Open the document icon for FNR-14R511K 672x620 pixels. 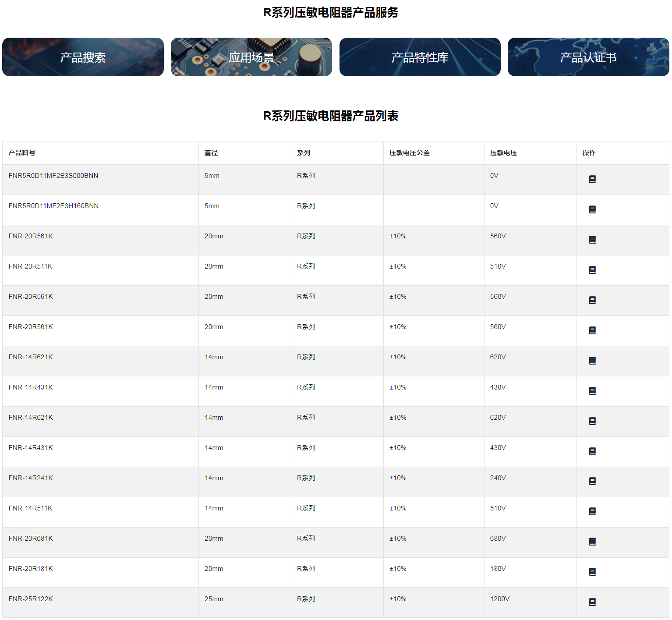(592, 512)
